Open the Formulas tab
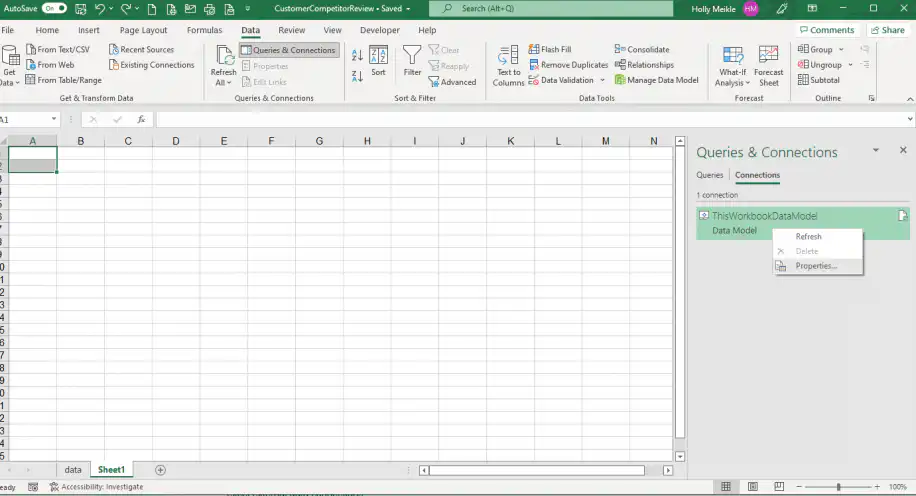Image resolution: width=916 pixels, height=496 pixels. [204, 30]
